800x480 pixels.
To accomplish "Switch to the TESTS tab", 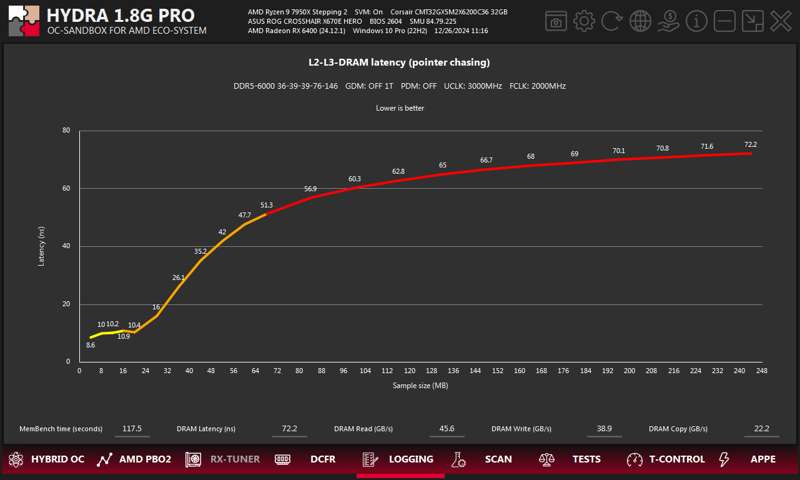I will tap(574, 460).
